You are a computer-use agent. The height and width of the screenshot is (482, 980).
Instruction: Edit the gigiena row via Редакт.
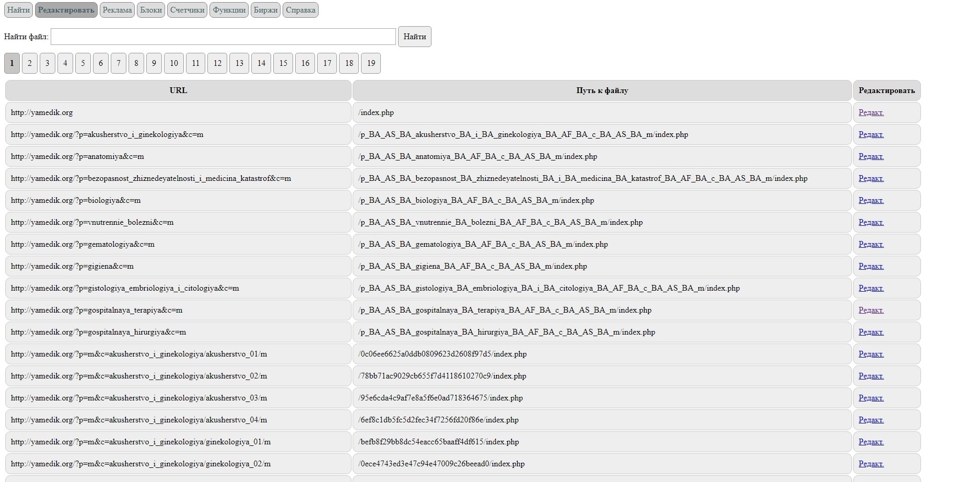coord(871,266)
